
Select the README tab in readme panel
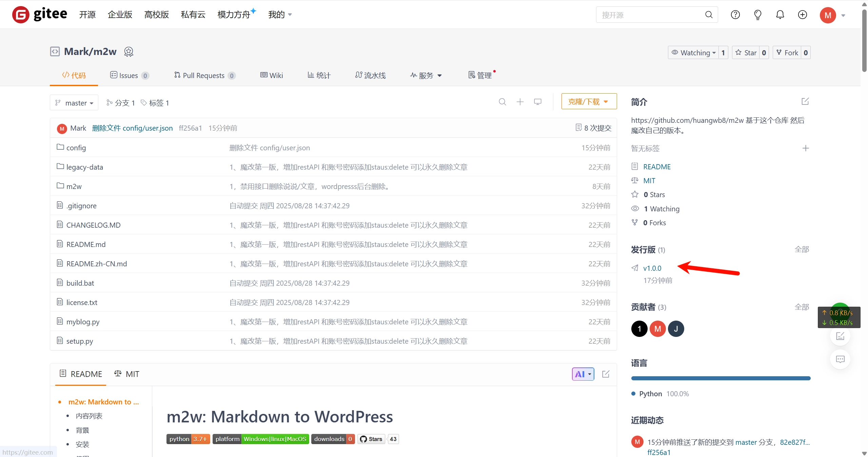tap(81, 374)
